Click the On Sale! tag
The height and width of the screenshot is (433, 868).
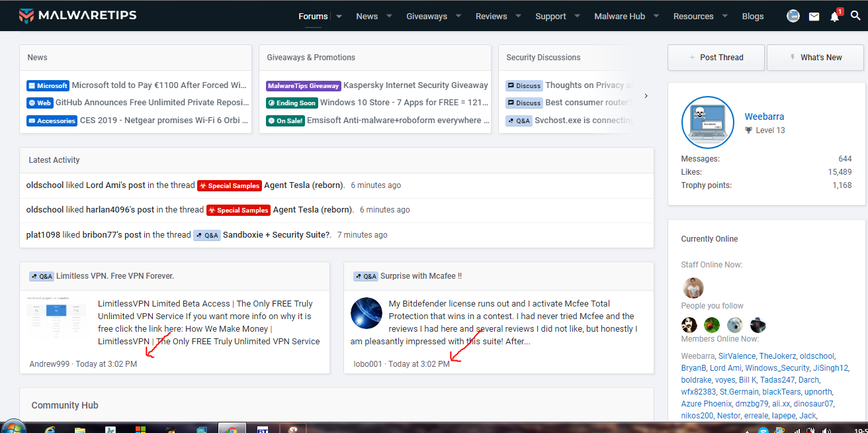click(x=285, y=120)
